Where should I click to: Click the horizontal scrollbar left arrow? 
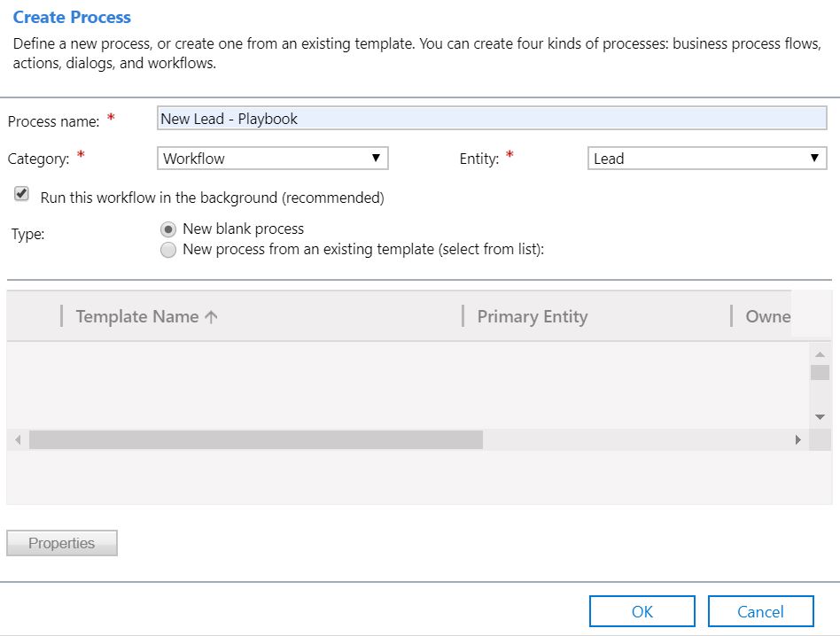18,439
